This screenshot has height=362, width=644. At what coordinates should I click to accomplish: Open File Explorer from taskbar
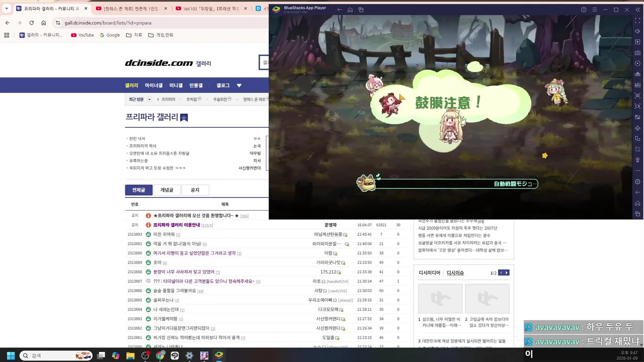pos(130,355)
